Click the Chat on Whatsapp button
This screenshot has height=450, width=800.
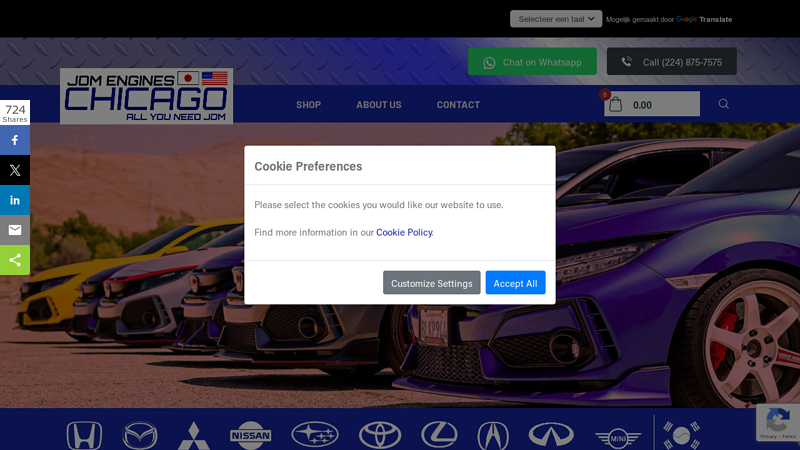coord(532,62)
